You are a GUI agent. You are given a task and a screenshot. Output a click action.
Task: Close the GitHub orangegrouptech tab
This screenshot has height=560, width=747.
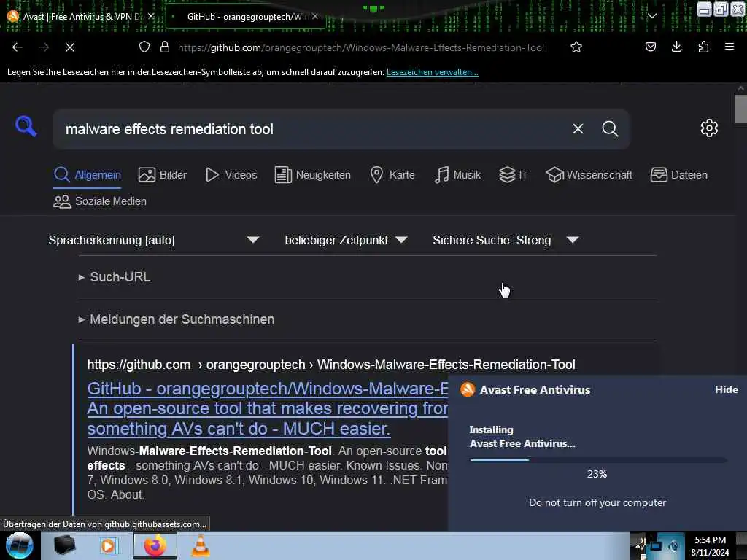point(315,16)
